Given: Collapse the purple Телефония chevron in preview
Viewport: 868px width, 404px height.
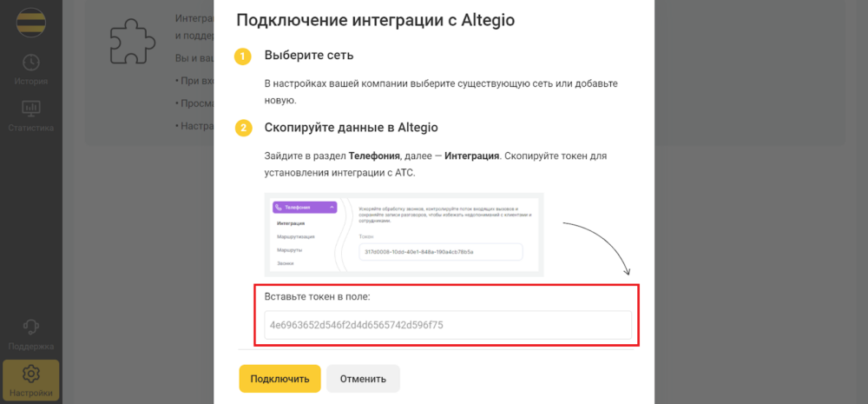Looking at the screenshot, I should pyautogui.click(x=332, y=208).
